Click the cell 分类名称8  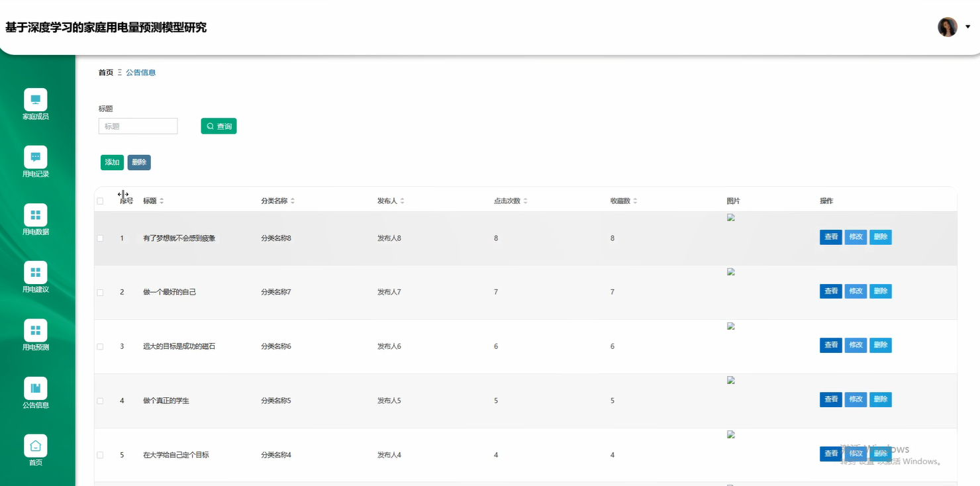(276, 238)
